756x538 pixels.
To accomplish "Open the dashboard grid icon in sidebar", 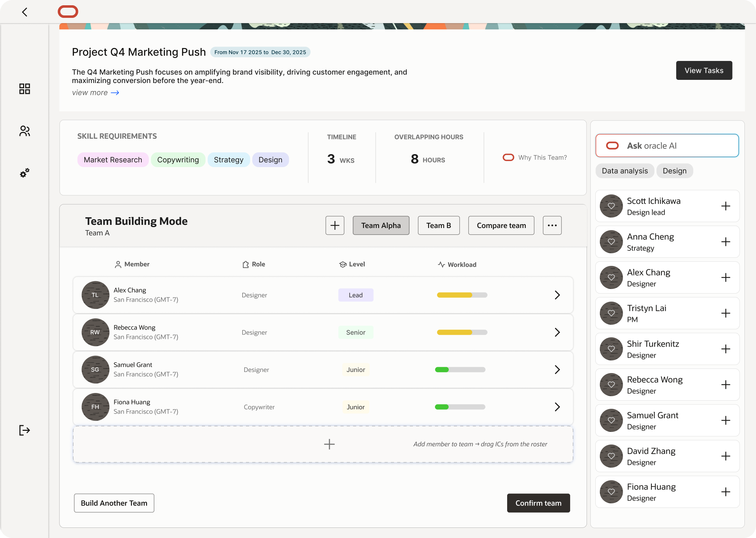I will [x=24, y=89].
